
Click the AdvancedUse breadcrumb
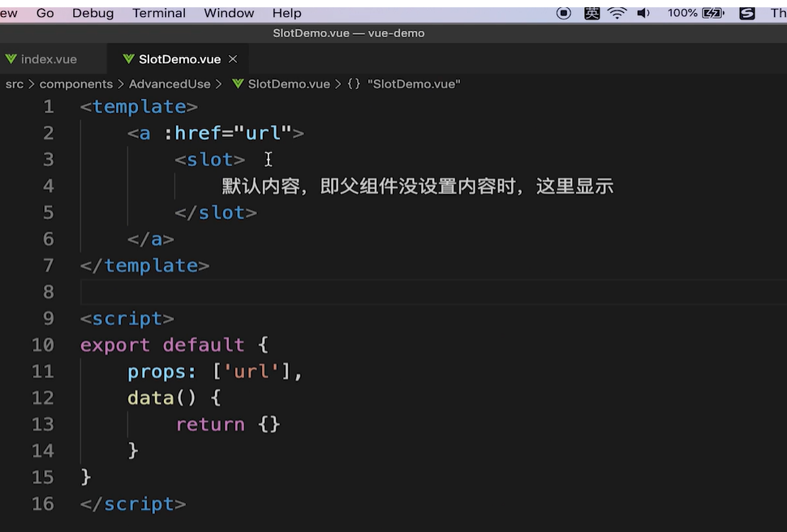(170, 84)
